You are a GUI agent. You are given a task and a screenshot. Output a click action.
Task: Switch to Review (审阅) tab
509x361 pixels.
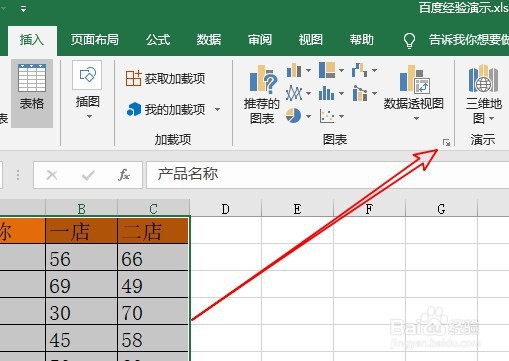click(x=260, y=40)
